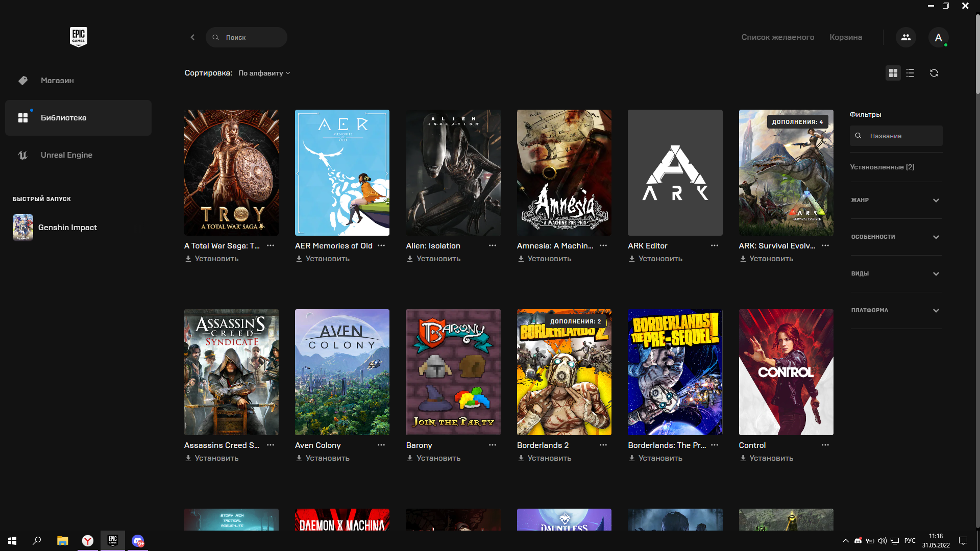The image size is (980, 551).
Task: Open the friends list icon
Action: click(905, 37)
